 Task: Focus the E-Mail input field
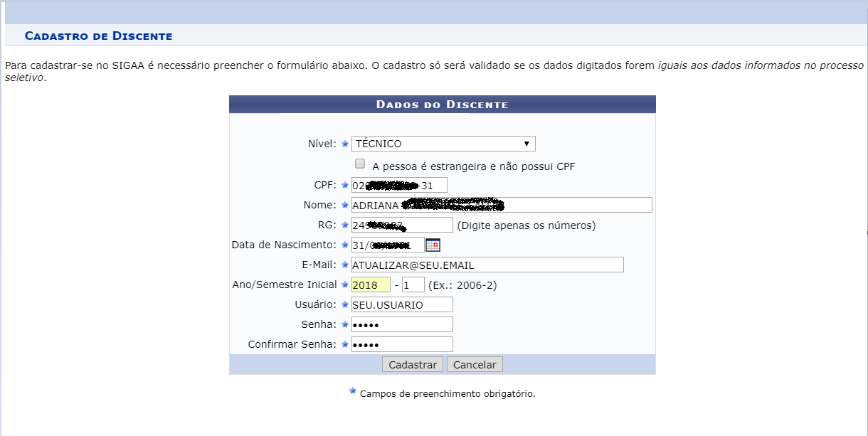point(487,265)
